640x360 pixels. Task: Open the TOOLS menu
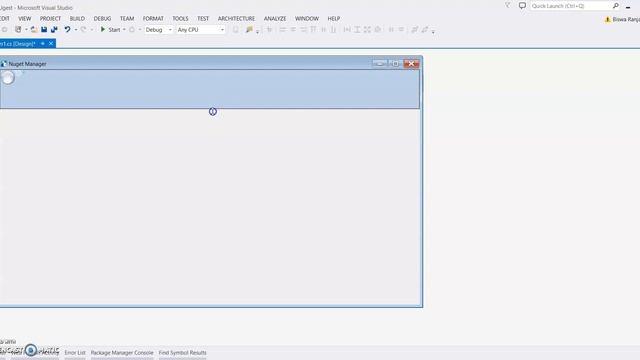pos(180,18)
